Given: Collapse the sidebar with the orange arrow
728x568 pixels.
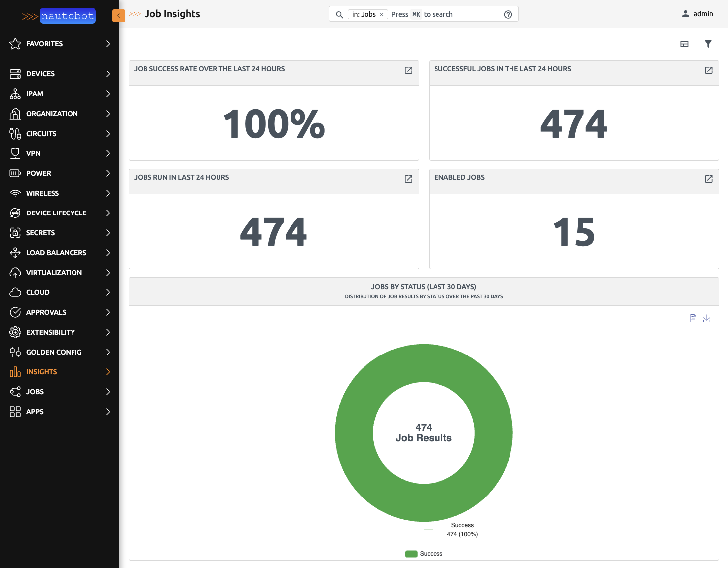Looking at the screenshot, I should tap(118, 15).
